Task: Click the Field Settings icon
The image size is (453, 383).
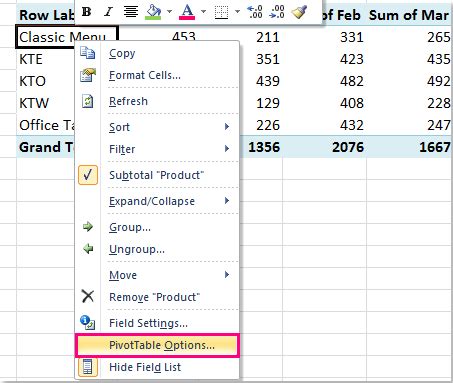Action: pos(88,323)
